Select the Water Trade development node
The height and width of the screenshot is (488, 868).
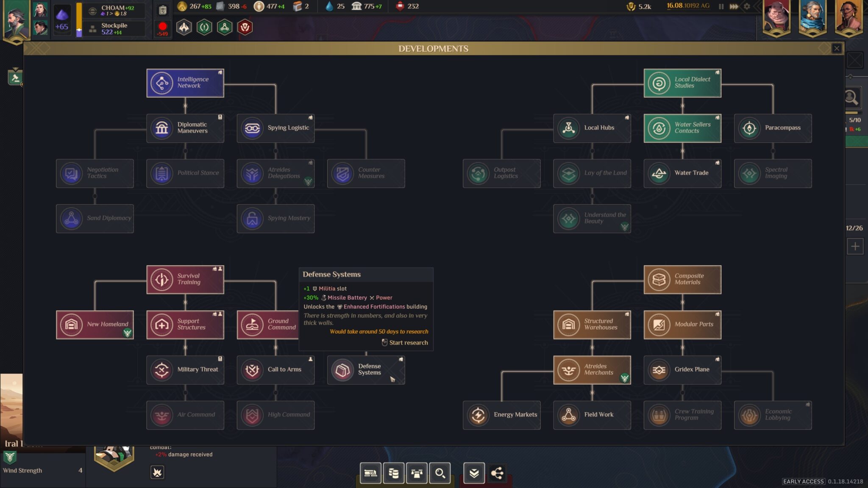[x=682, y=173]
